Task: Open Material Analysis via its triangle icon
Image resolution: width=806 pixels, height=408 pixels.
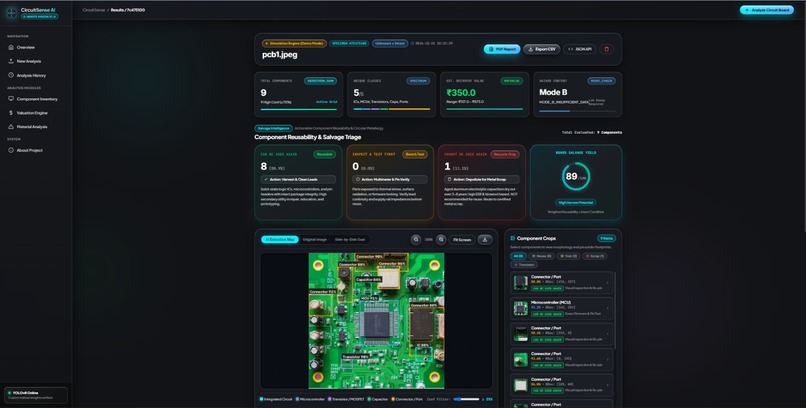Action: pyautogui.click(x=11, y=126)
